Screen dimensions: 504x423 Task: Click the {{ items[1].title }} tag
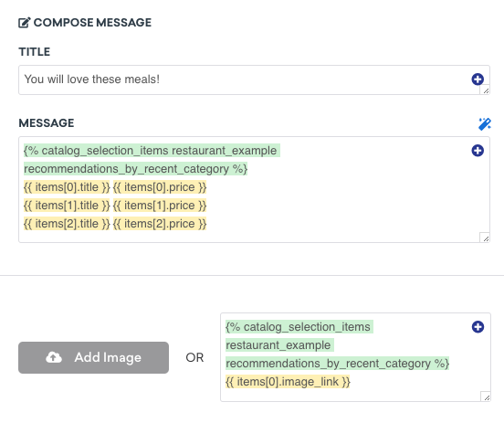click(67, 206)
